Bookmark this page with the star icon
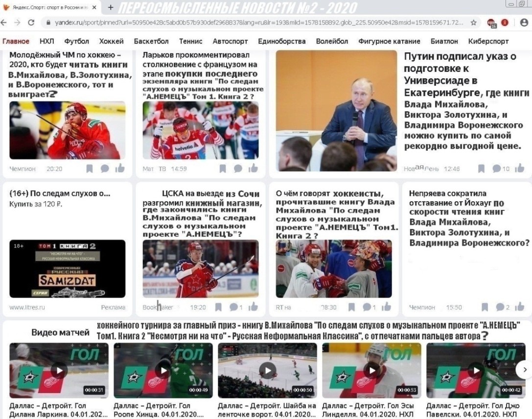The height and width of the screenshot is (419, 532). pos(474,23)
